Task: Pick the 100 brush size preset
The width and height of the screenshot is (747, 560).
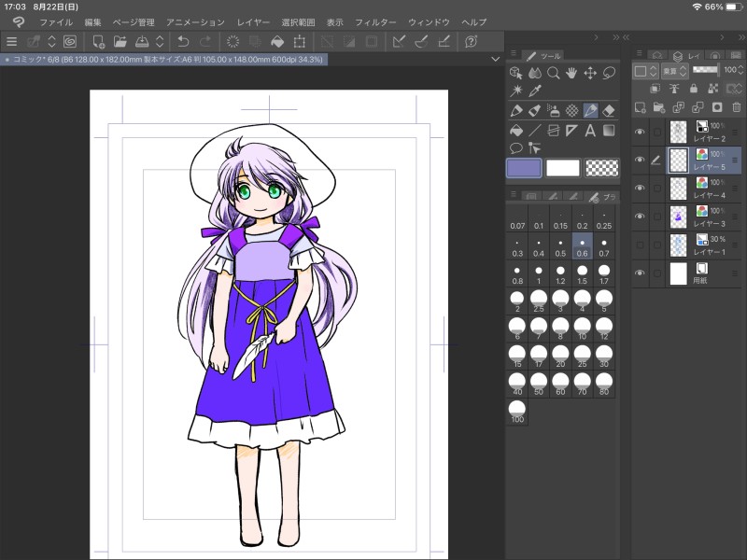Action: [x=517, y=413]
